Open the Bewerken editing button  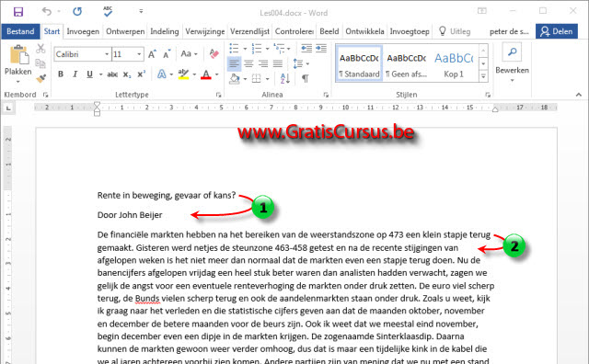[x=512, y=63]
